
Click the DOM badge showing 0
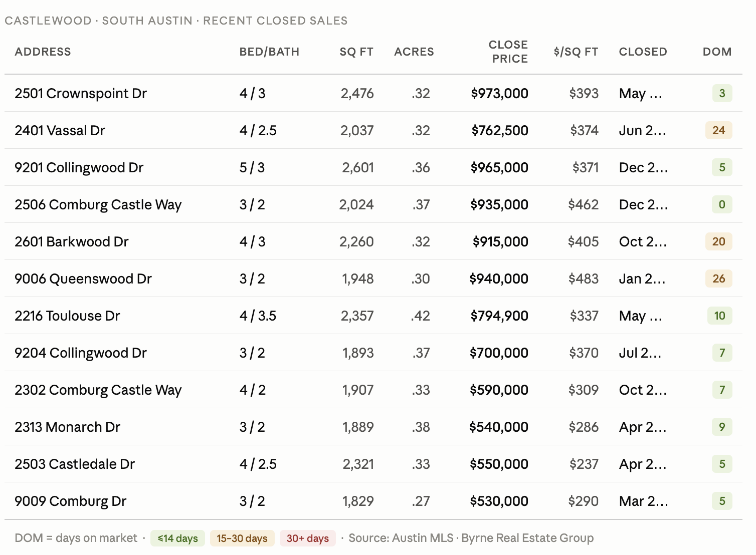[722, 204]
